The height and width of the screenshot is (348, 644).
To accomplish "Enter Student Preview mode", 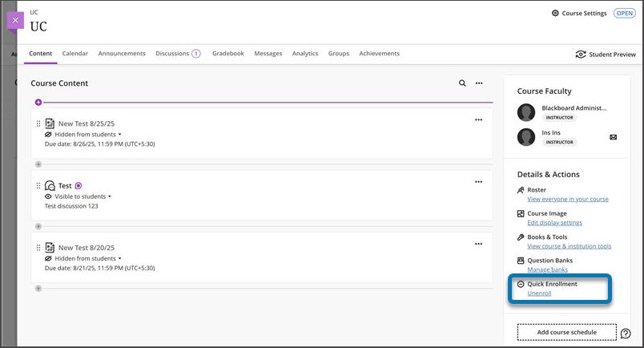I will [605, 55].
